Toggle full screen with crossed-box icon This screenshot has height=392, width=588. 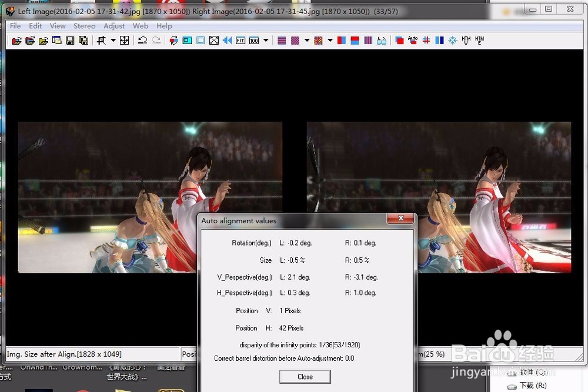click(214, 41)
